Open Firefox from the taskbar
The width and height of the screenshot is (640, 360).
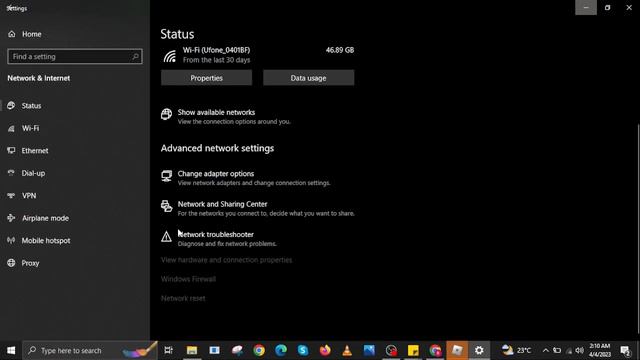(x=325, y=350)
